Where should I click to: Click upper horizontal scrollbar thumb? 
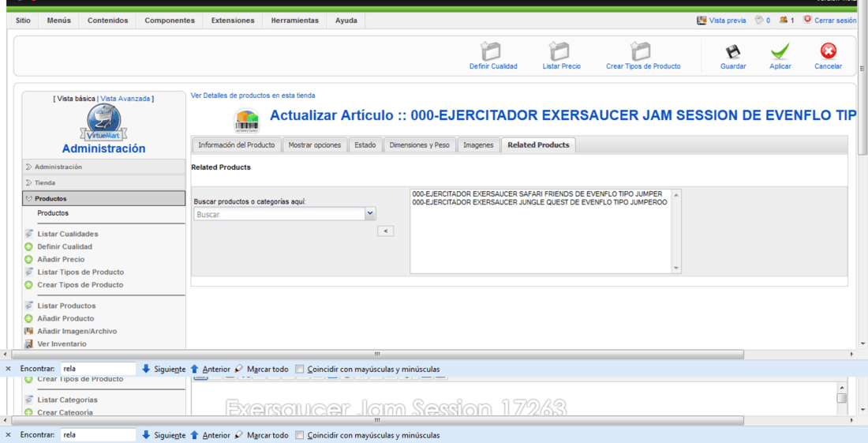(377, 355)
